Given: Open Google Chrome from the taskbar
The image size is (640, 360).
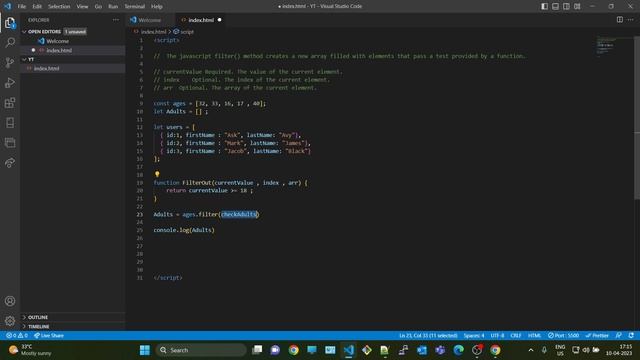Looking at the screenshot, I should pos(293,350).
